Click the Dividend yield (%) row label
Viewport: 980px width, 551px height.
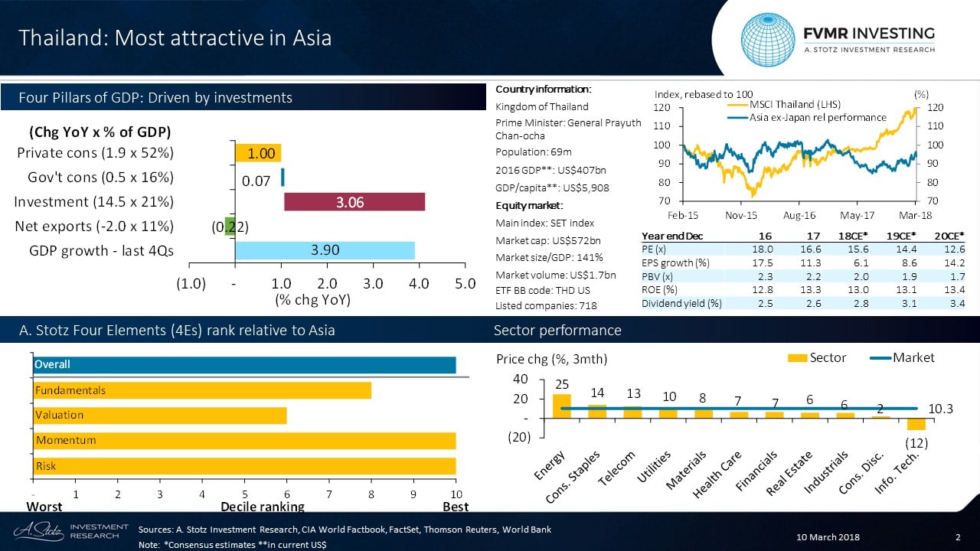point(681,303)
